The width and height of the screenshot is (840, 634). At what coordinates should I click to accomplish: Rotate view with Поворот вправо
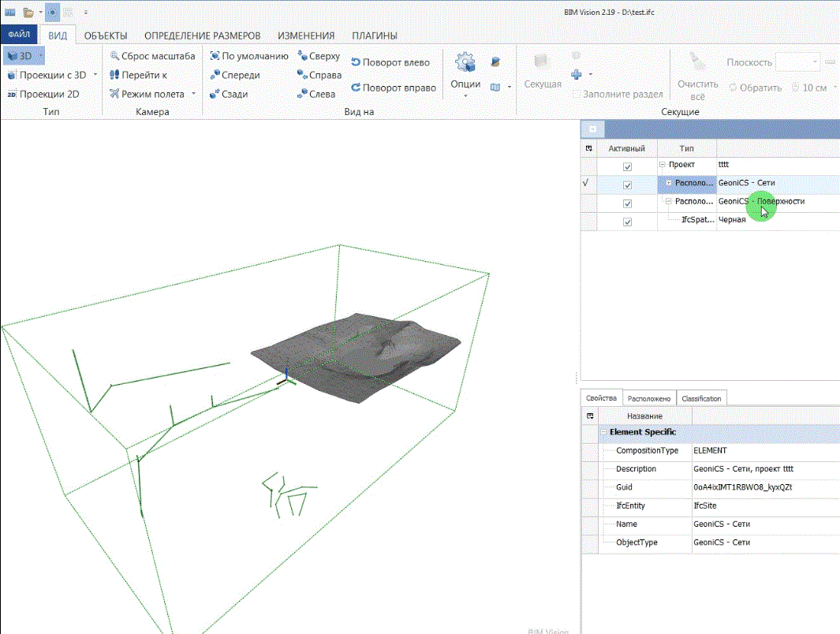pos(394,88)
